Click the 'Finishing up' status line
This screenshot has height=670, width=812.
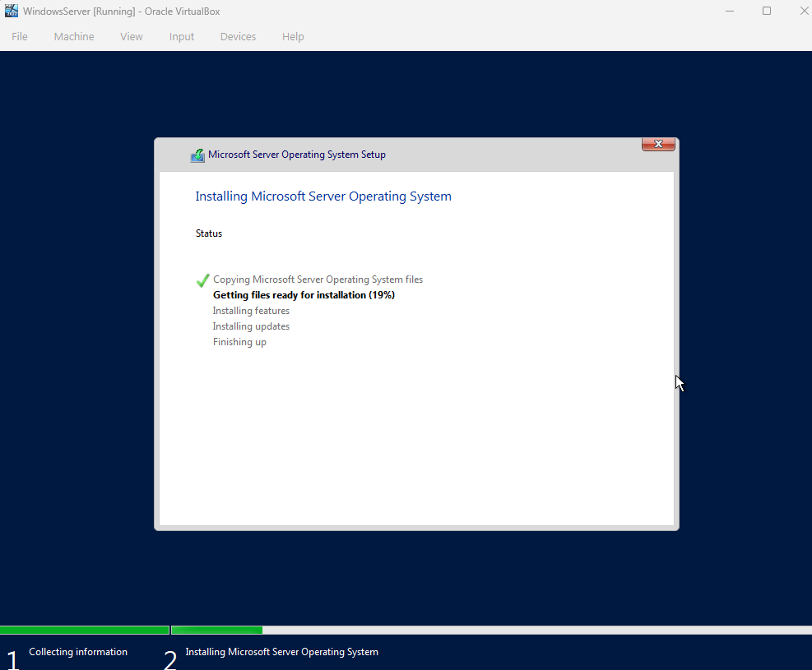click(x=239, y=342)
